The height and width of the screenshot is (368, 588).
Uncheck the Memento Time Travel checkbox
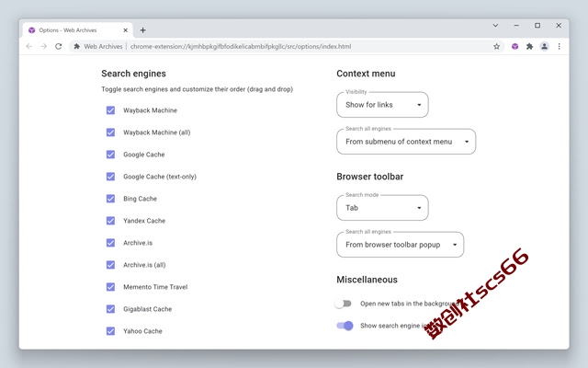[110, 287]
